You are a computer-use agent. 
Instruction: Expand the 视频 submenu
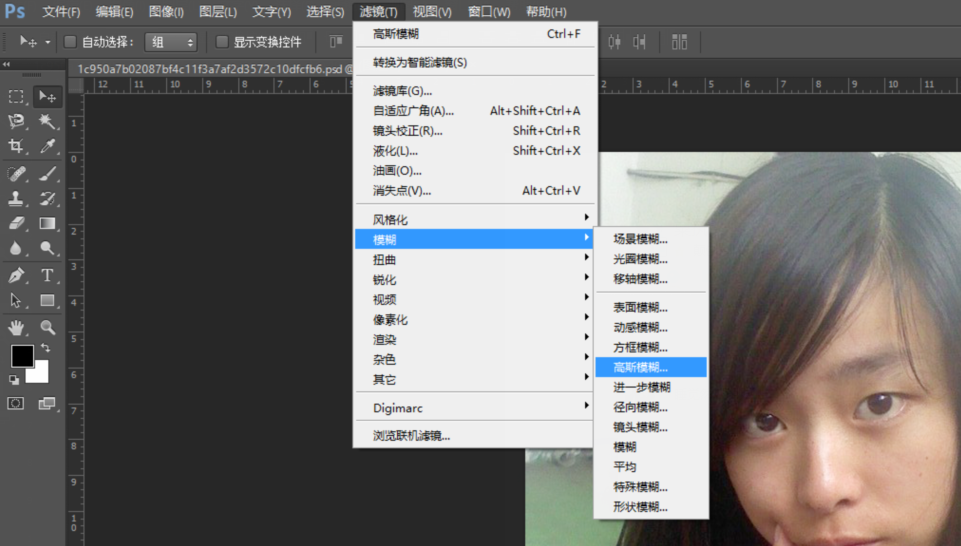click(x=475, y=299)
